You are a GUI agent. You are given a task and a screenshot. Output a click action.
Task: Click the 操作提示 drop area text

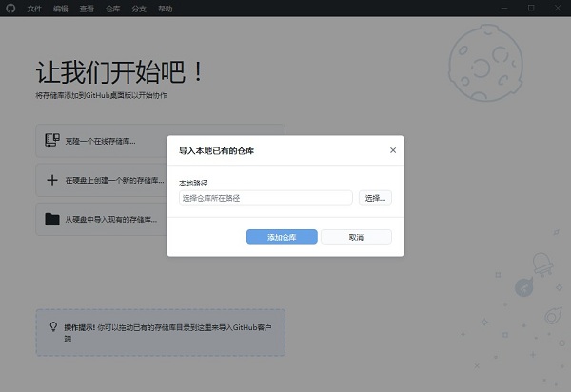pyautogui.click(x=167, y=333)
